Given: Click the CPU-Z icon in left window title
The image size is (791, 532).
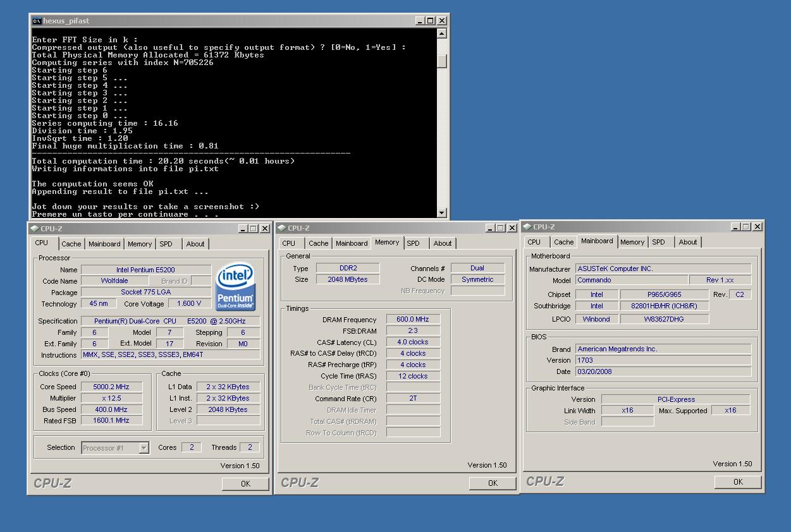Looking at the screenshot, I should 35,229.
